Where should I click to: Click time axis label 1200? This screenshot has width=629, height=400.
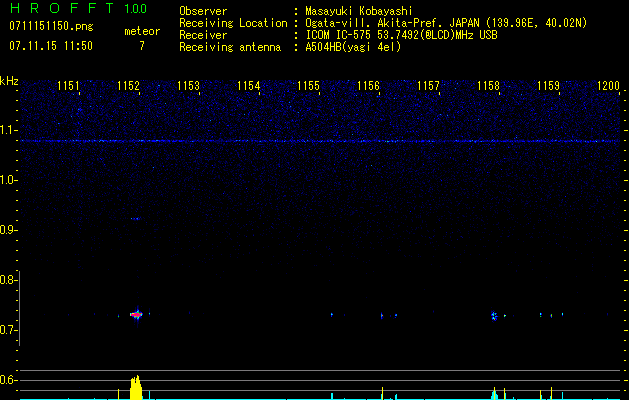(x=608, y=86)
